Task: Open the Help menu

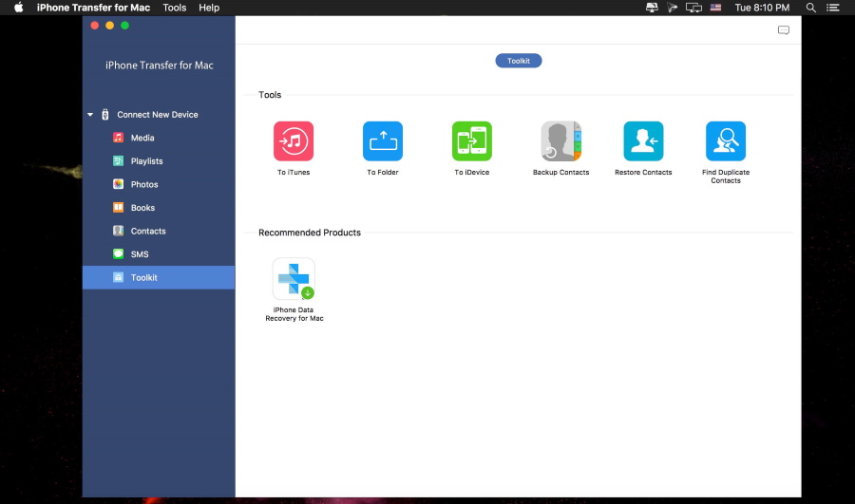Action: [x=209, y=8]
